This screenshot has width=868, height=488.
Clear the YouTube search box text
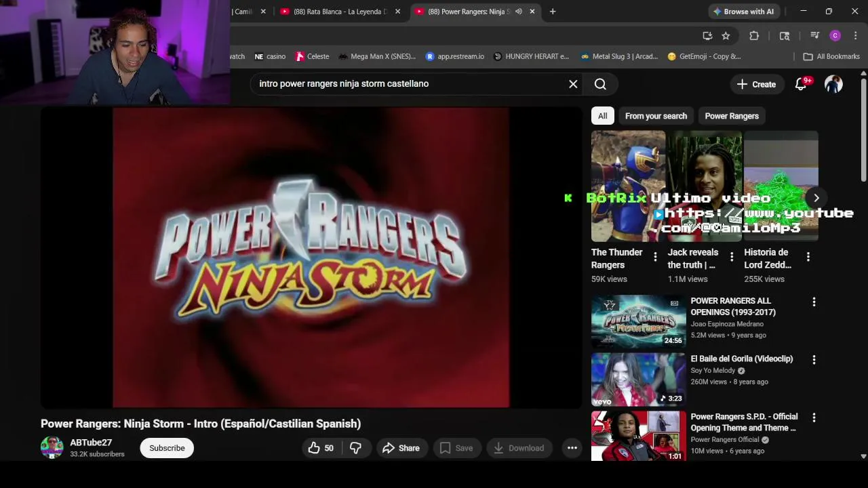[573, 84]
